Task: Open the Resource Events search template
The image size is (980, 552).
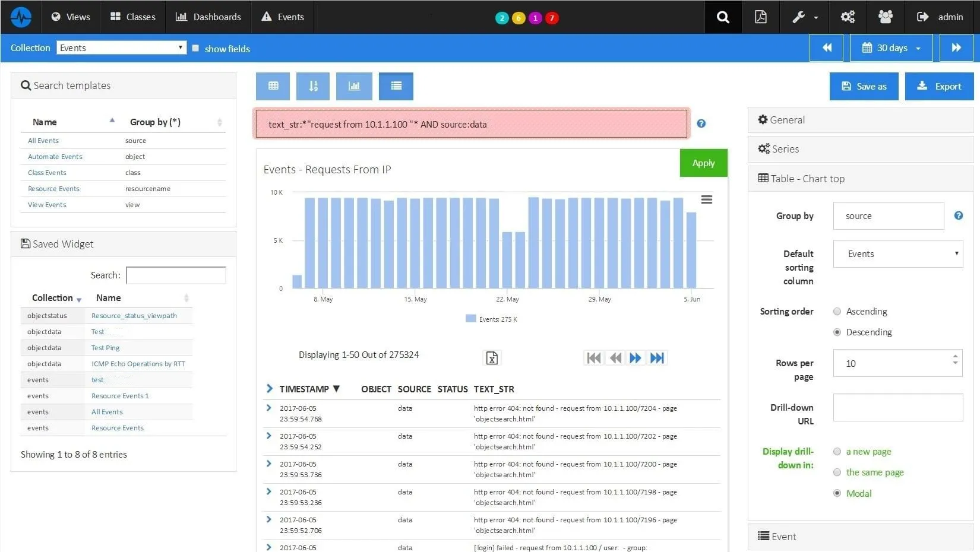Action: 53,189
